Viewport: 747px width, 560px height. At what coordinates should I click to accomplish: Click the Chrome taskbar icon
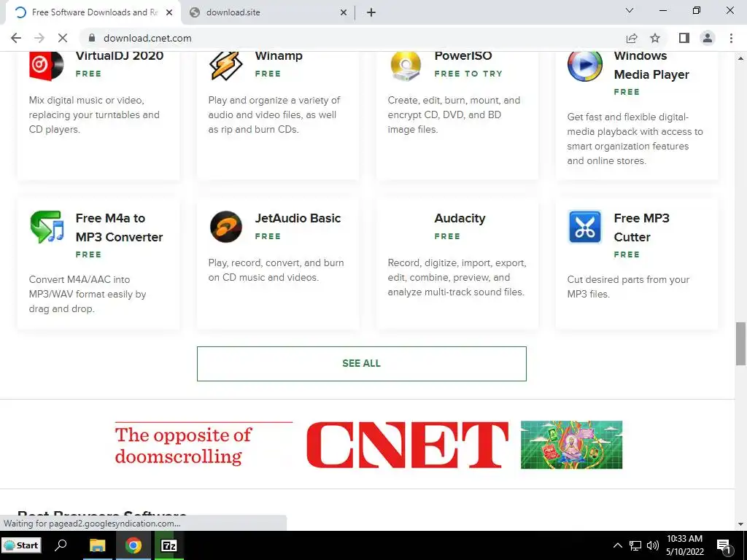133,545
